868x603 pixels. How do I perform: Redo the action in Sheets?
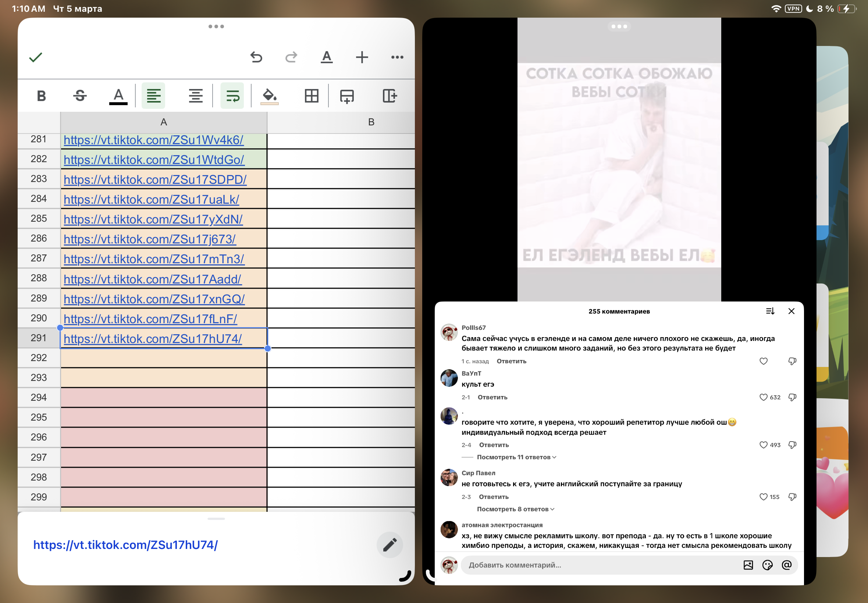point(291,57)
